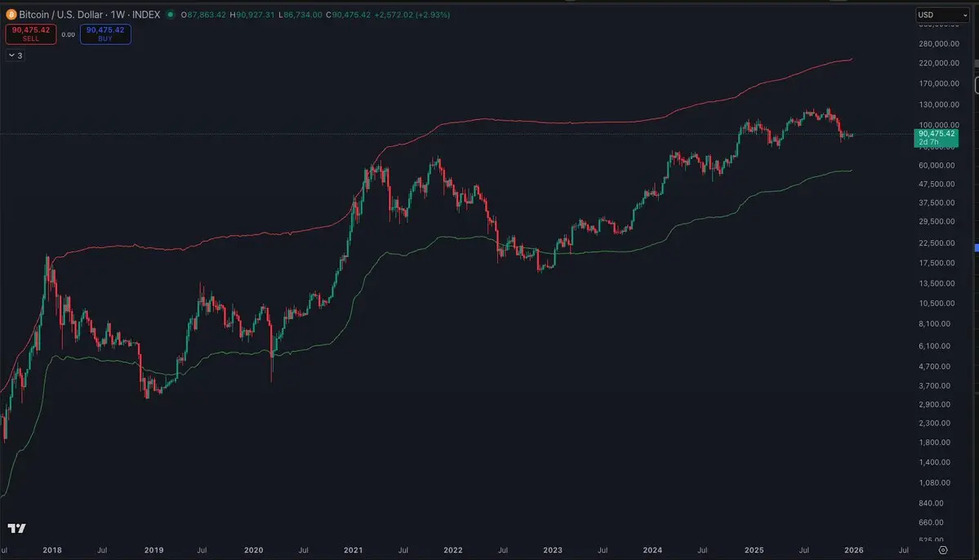Click the high value H90,927.31
979x560 pixels.
pyautogui.click(x=252, y=15)
